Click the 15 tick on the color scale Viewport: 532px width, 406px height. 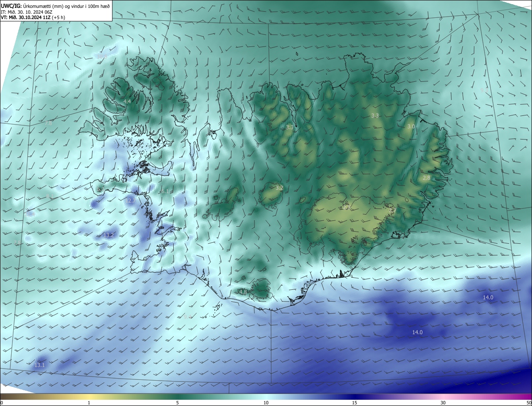coord(355,403)
